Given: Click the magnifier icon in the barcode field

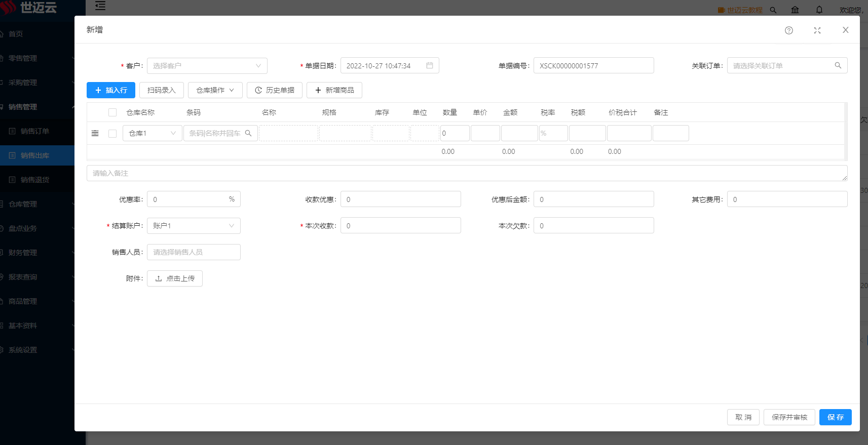Looking at the screenshot, I should (248, 133).
